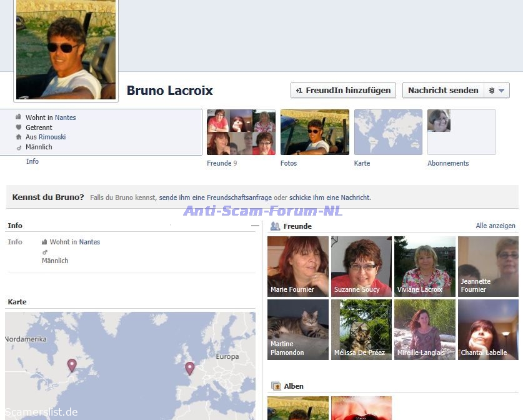Open Marie Fournier's friend photo
This screenshot has width=523, height=420.
pyautogui.click(x=297, y=266)
